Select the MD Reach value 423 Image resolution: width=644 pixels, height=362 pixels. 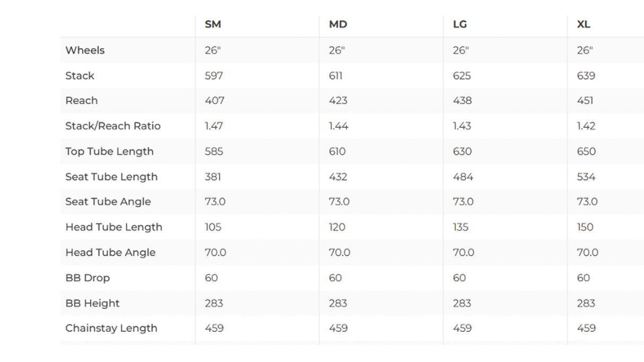338,101
